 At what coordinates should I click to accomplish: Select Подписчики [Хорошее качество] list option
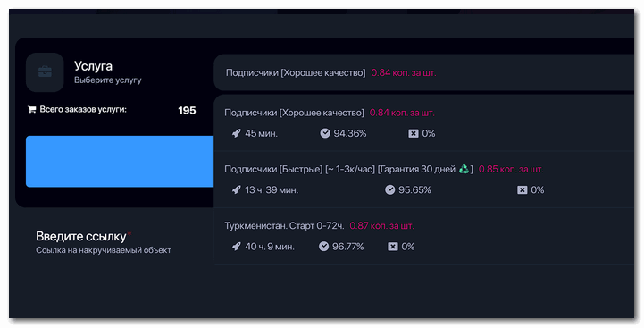424,123
